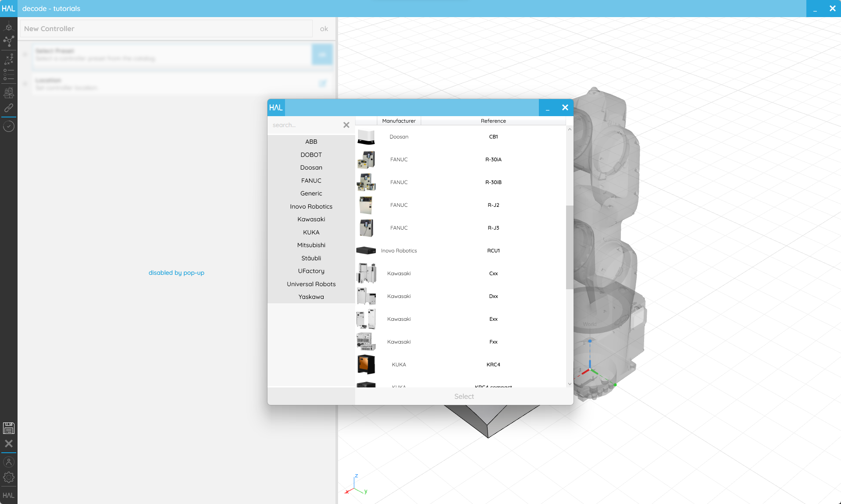Open the user account icon in sidebar
This screenshot has height=504, width=841.
(x=9, y=462)
